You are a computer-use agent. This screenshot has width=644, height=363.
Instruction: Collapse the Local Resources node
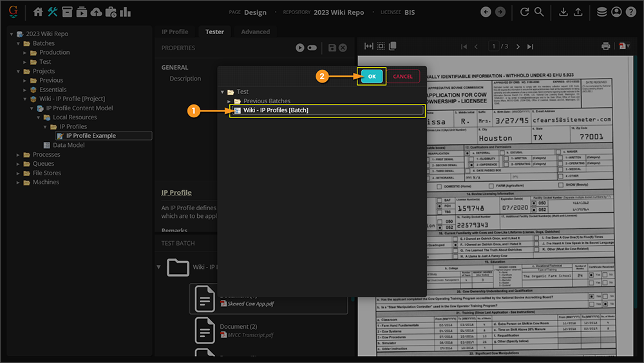38,117
